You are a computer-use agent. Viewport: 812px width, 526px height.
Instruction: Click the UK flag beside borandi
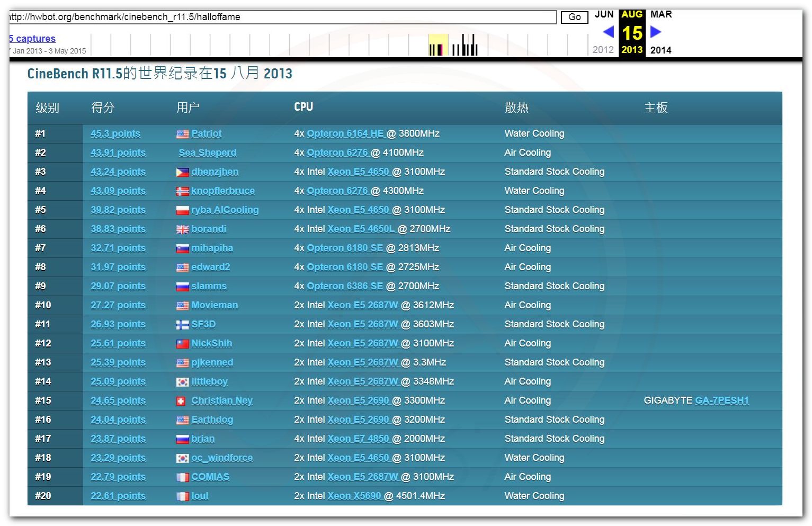coord(182,229)
